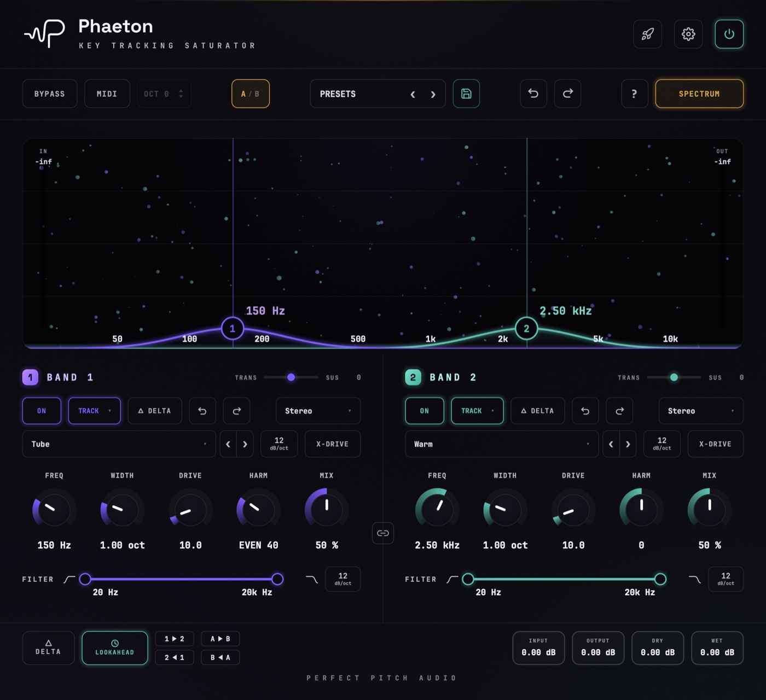Click the teal Band 2 number badge
This screenshot has width=766, height=700.
coord(413,377)
